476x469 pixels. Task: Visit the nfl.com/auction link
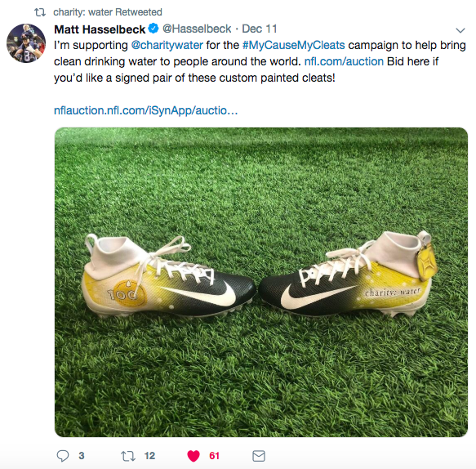pyautogui.click(x=344, y=61)
